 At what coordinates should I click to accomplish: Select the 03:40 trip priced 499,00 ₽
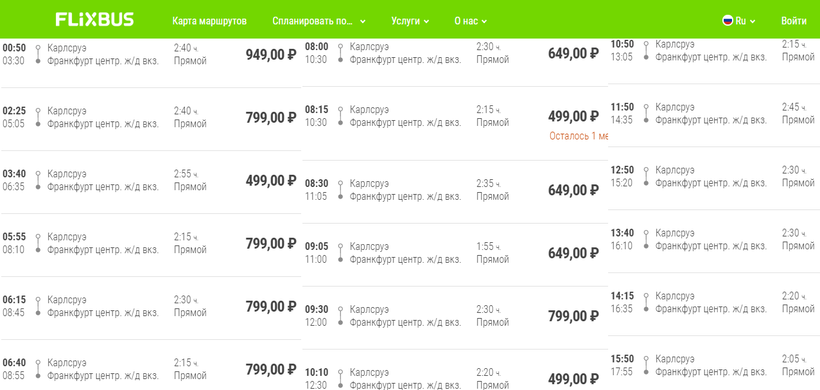click(151, 181)
